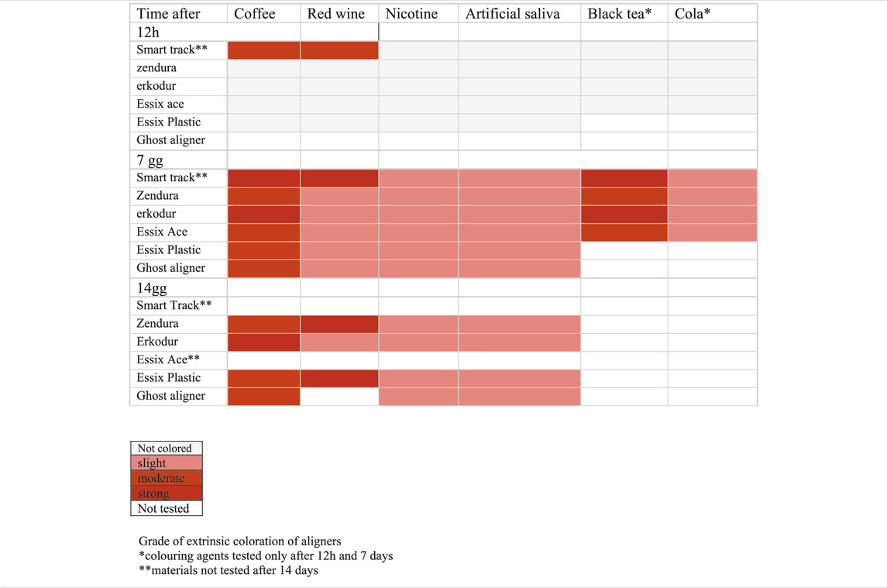The image size is (887, 588).
Task: Click "Zendura" row label in 7 gg section
Action: (x=157, y=196)
